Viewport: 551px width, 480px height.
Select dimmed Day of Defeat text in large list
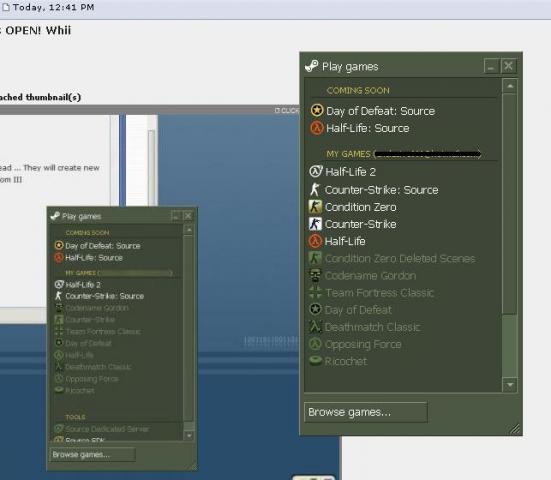(x=358, y=310)
